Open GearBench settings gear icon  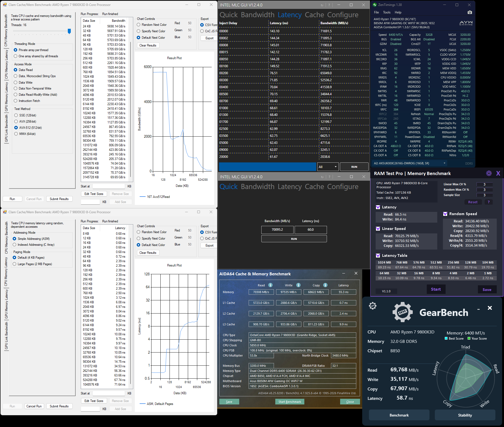click(x=373, y=306)
